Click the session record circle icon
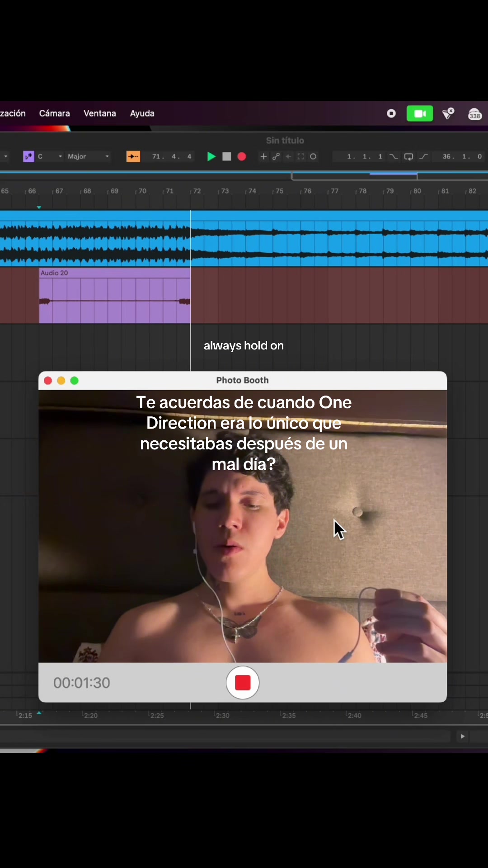The width and height of the screenshot is (488, 868). [x=313, y=156]
